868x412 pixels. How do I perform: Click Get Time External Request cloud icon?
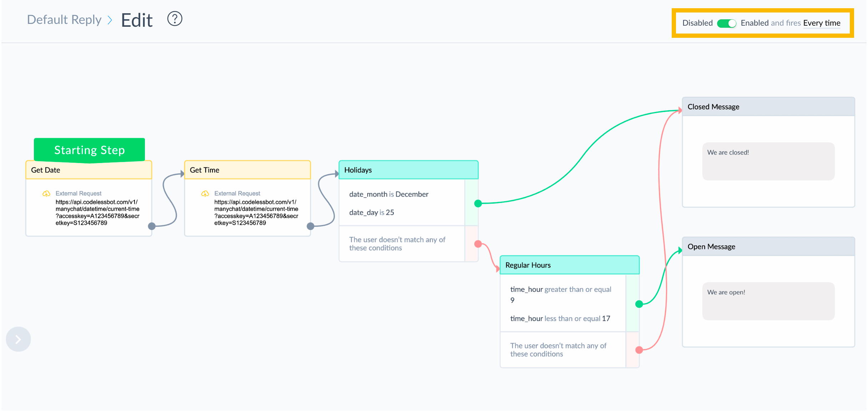(205, 193)
